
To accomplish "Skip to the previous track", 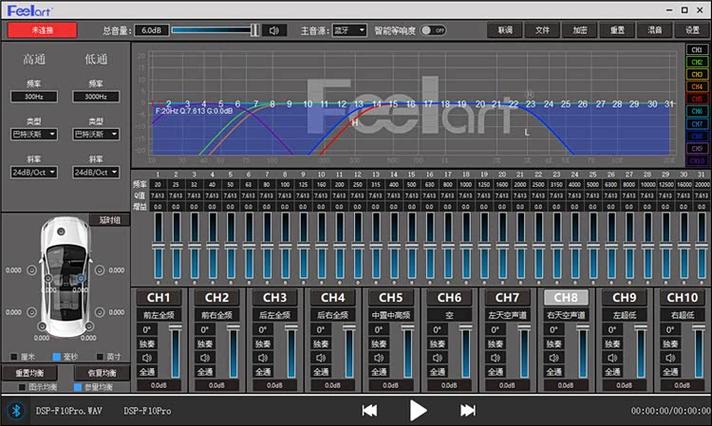I will tap(370, 411).
